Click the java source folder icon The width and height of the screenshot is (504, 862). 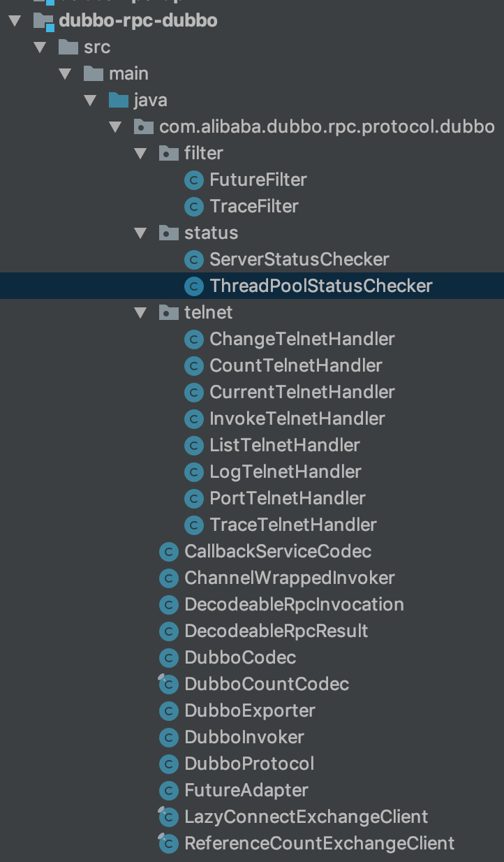(x=119, y=101)
